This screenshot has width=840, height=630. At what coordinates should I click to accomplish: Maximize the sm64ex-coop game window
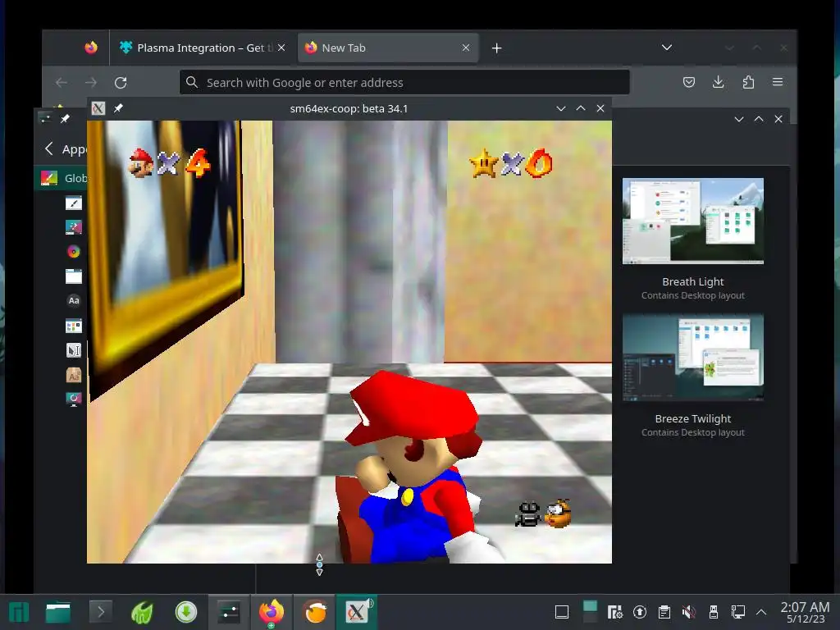click(x=581, y=108)
